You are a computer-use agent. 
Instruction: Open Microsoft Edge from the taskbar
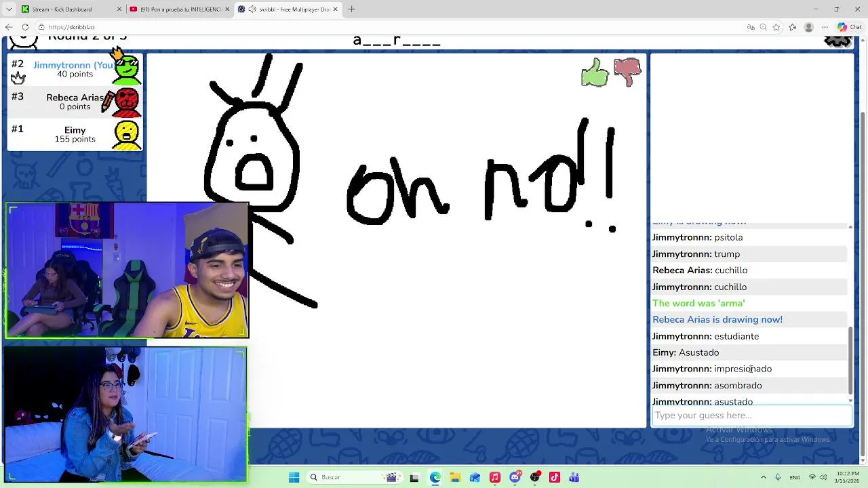(x=435, y=477)
